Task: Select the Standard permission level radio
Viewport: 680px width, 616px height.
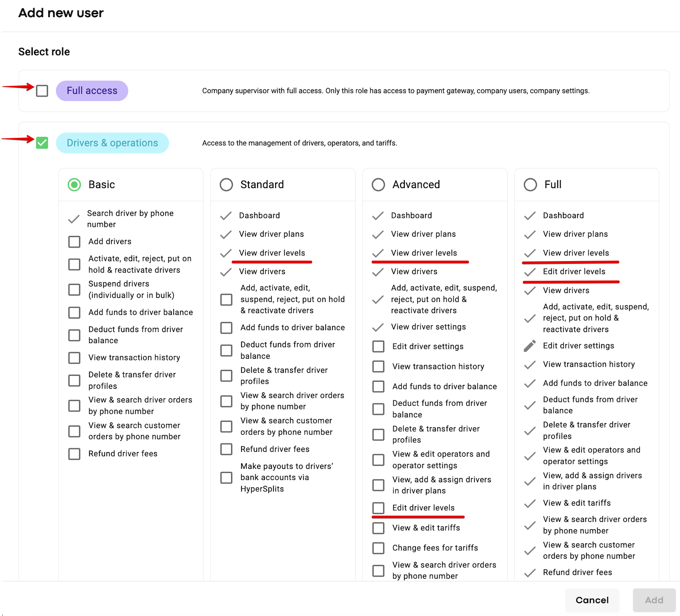Action: tap(227, 185)
